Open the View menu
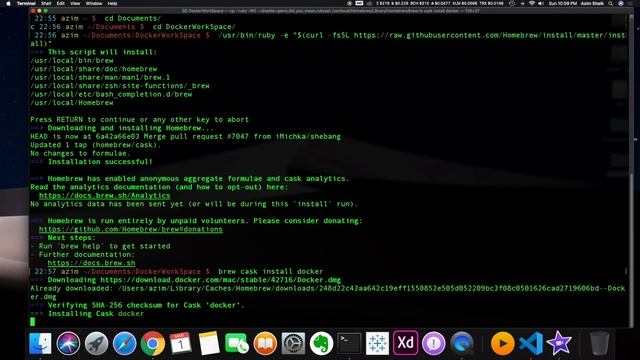 (x=75, y=3)
